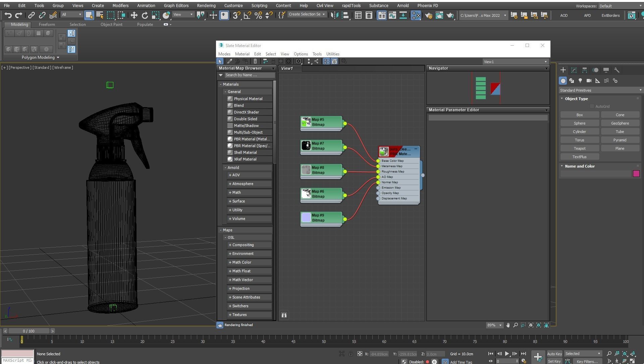Select the Pan tool in Slate editor
The height and width of the screenshot is (364, 644).
(x=508, y=325)
